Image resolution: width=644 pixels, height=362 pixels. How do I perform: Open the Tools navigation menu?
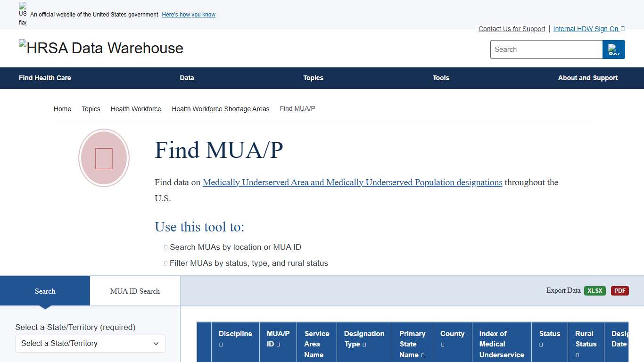click(441, 78)
